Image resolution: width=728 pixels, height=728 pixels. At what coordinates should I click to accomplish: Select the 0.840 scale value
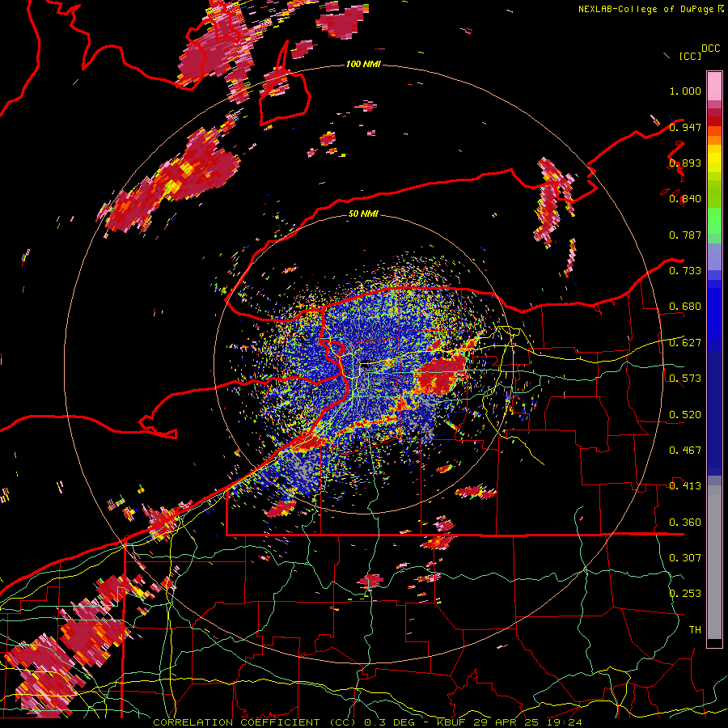[685, 199]
